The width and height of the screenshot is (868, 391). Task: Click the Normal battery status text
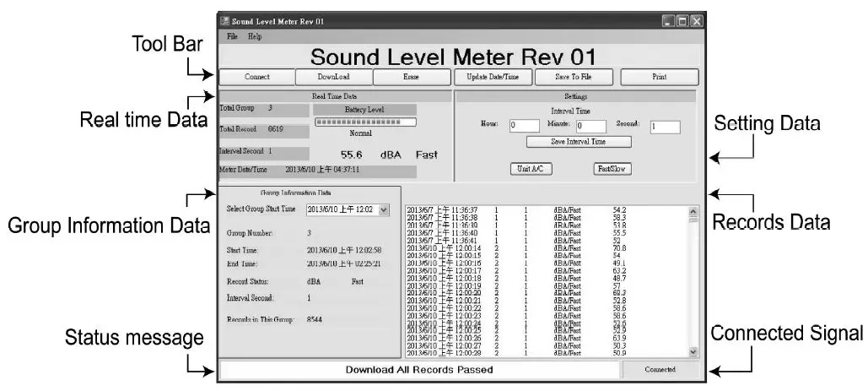[361, 133]
